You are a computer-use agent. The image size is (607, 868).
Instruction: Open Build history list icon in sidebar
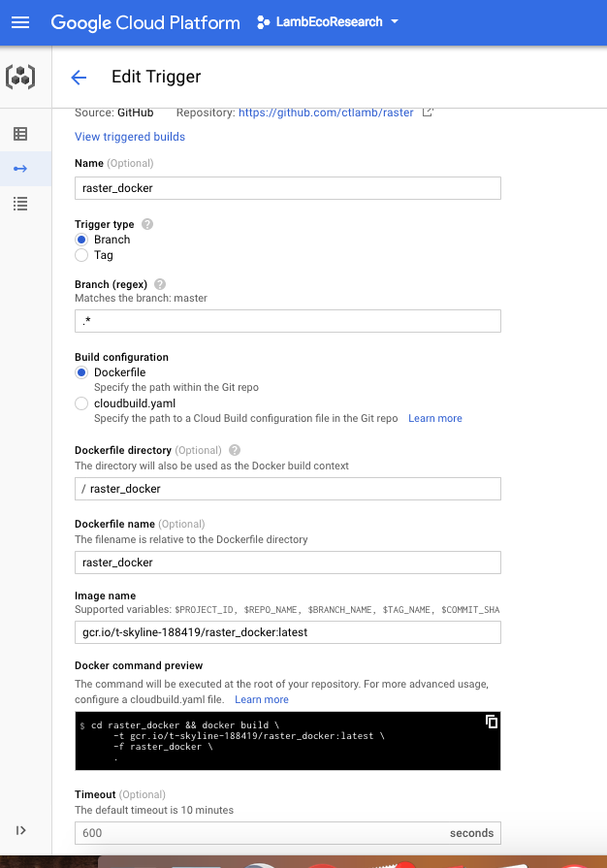21,203
